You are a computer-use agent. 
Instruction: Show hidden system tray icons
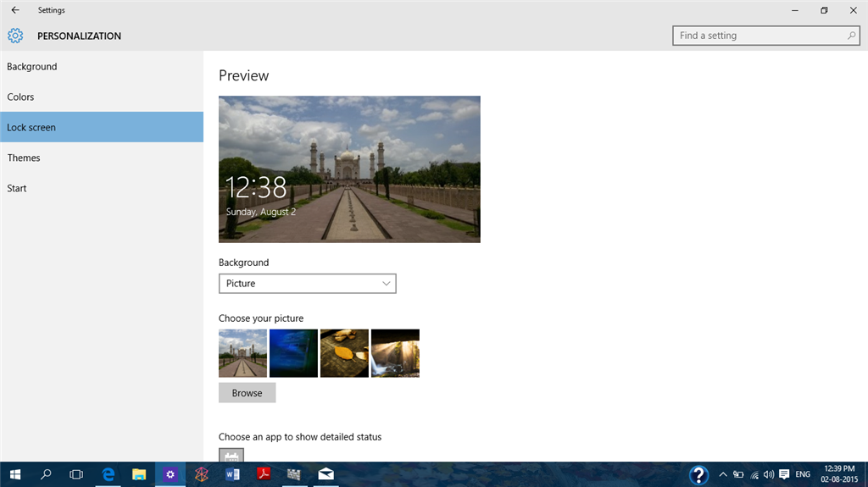point(723,474)
